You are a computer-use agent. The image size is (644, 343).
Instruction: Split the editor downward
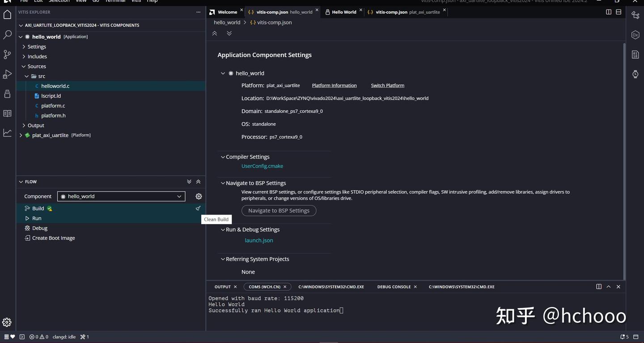pos(619,12)
